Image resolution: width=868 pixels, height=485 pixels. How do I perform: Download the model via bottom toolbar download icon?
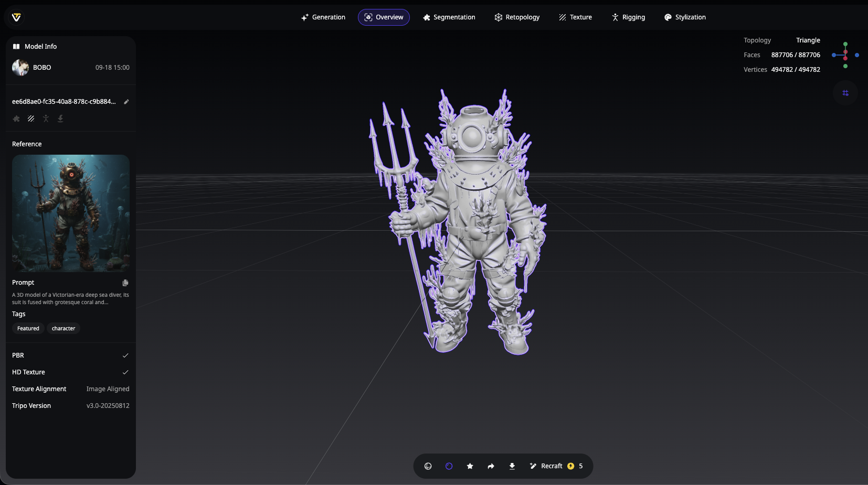point(512,466)
